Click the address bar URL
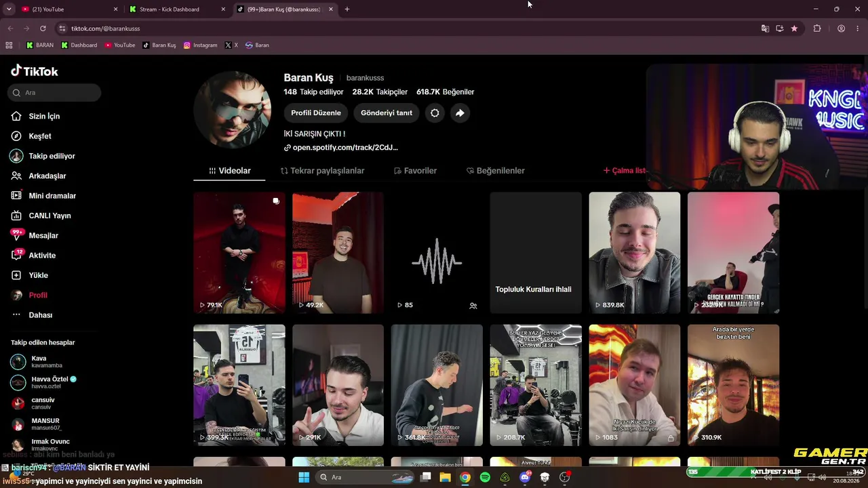868x488 pixels. point(105,28)
